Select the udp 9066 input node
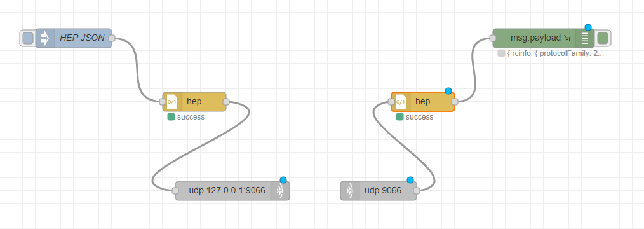The height and width of the screenshot is (229, 644). click(379, 191)
